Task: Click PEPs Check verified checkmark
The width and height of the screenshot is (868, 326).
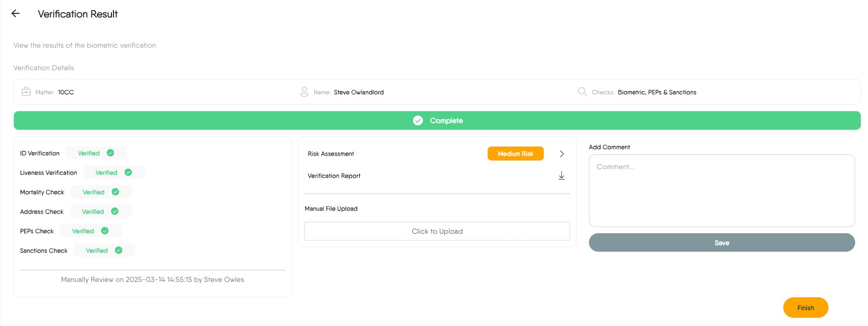Action: (x=105, y=231)
